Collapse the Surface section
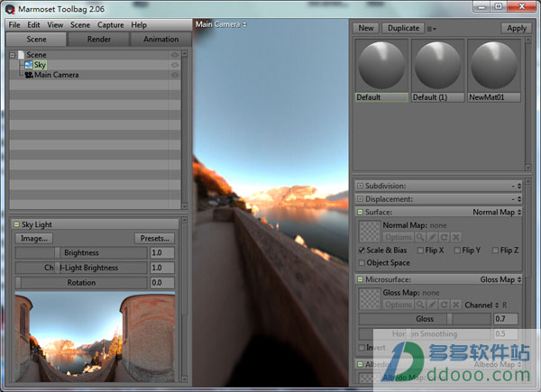Viewport: 541px width, 392px height. [x=360, y=212]
